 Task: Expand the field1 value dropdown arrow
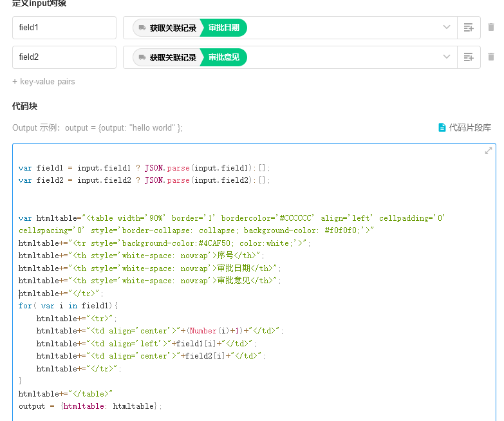pyautogui.click(x=447, y=28)
